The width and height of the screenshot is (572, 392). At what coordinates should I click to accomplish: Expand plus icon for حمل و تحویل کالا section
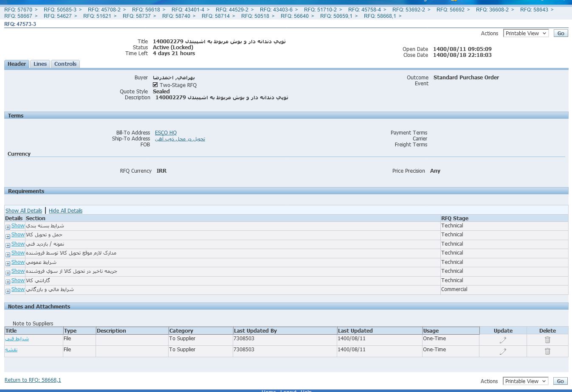point(8,236)
